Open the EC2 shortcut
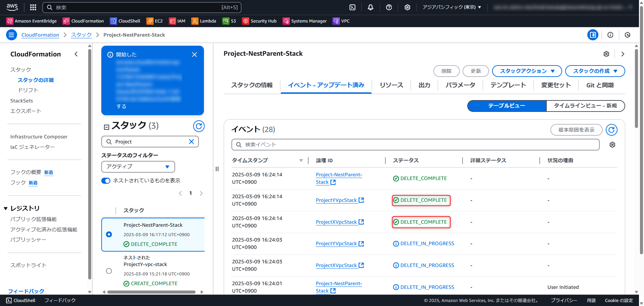This screenshot has width=644, height=306. tap(155, 21)
